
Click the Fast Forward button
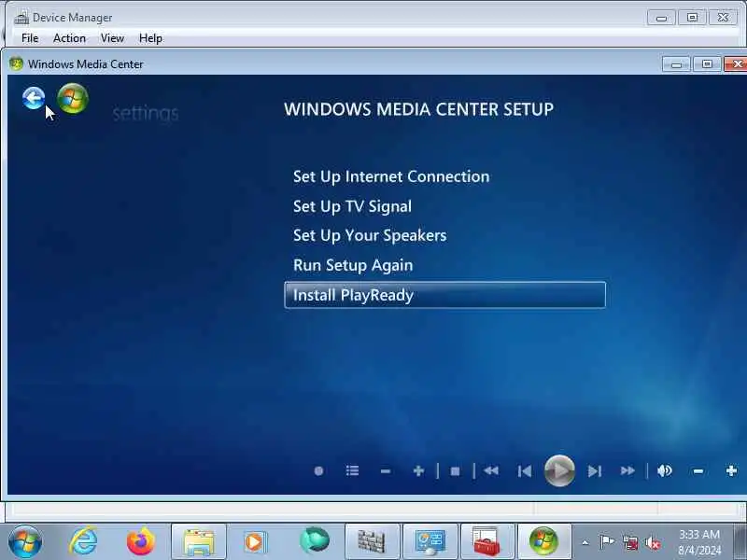click(x=627, y=471)
